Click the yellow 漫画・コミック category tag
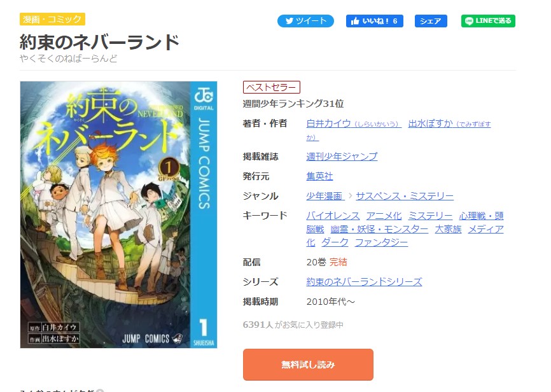Image resolution: width=551 pixels, height=392 pixels. pyautogui.click(x=52, y=19)
